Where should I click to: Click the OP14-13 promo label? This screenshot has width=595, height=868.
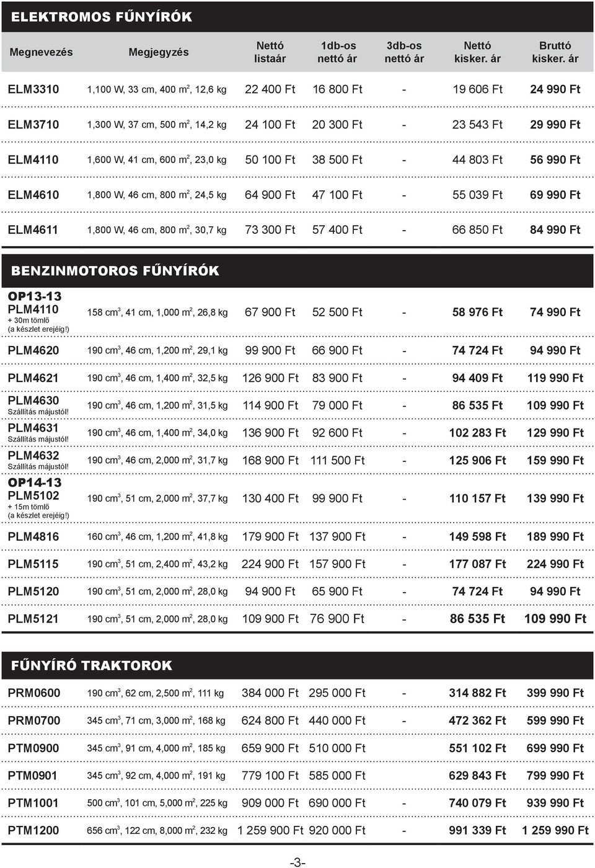(35, 482)
